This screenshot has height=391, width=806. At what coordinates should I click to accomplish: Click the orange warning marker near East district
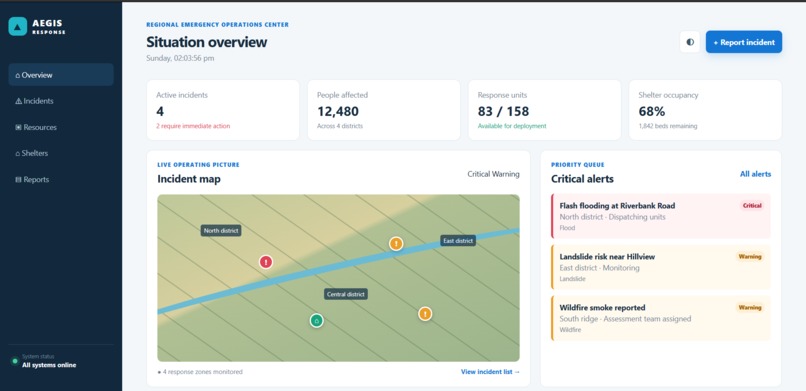tap(396, 244)
